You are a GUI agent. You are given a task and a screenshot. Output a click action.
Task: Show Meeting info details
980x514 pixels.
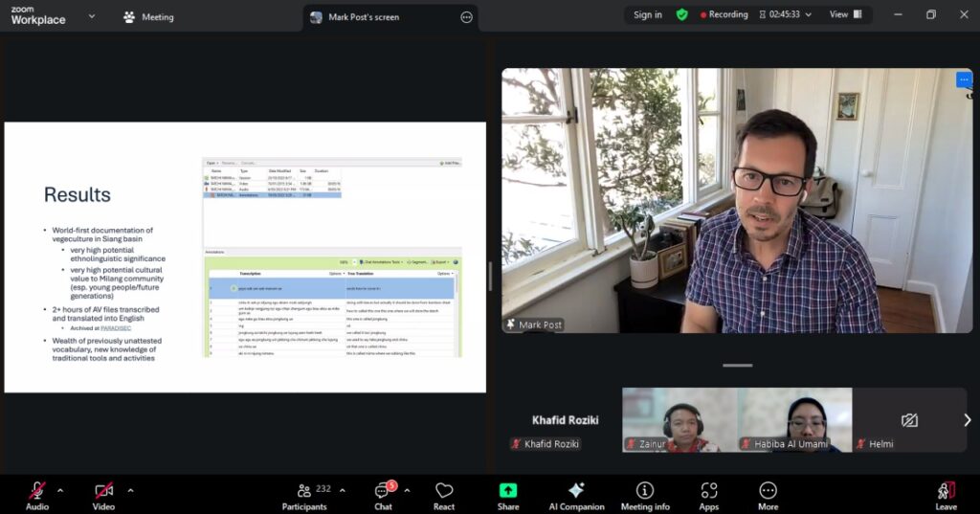(645, 494)
